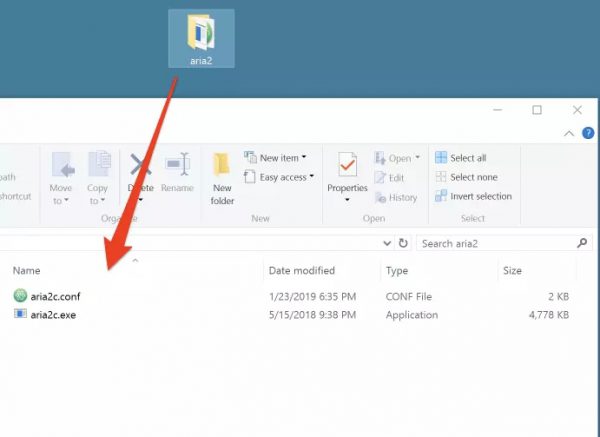Click the magnifier icon in the search box

coord(582,243)
